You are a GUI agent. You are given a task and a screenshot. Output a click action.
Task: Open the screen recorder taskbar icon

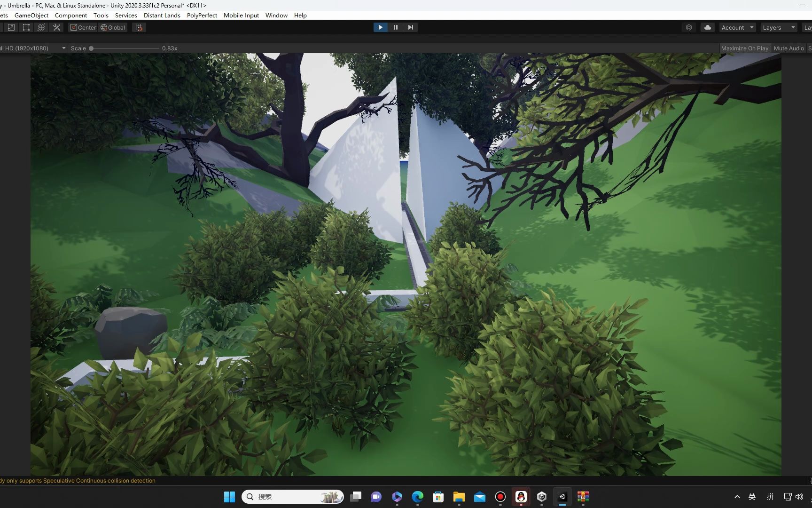[x=500, y=497]
